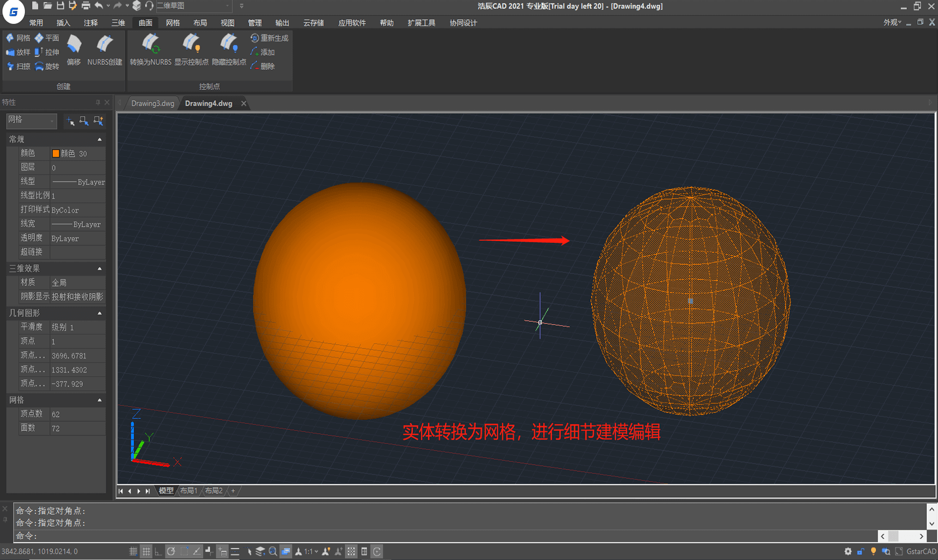Print the drawing with printer icon
The image size is (938, 560).
(x=86, y=6)
